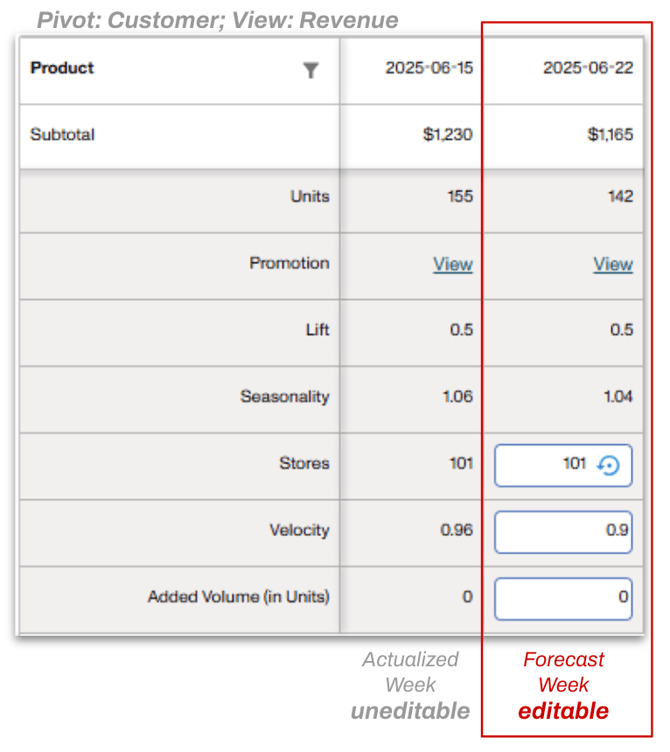Click the Subtotal row label

tap(62, 134)
